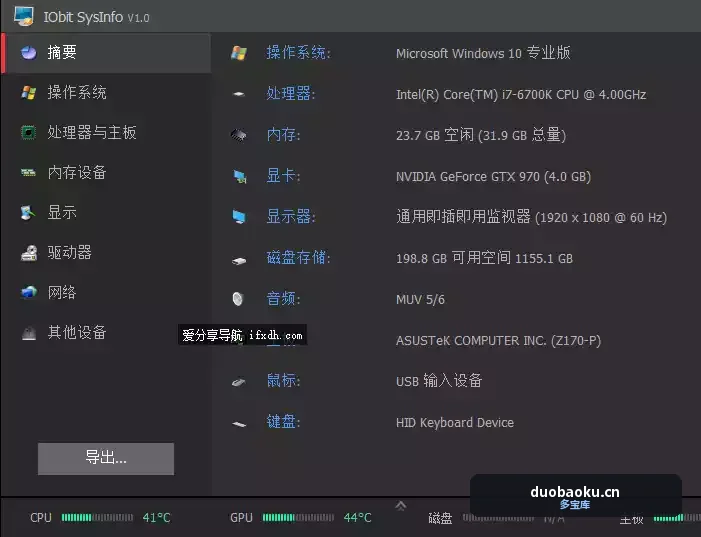Select the 摘要 summary sidebar icon
Image resolution: width=701 pixels, height=537 pixels.
pyautogui.click(x=29, y=53)
